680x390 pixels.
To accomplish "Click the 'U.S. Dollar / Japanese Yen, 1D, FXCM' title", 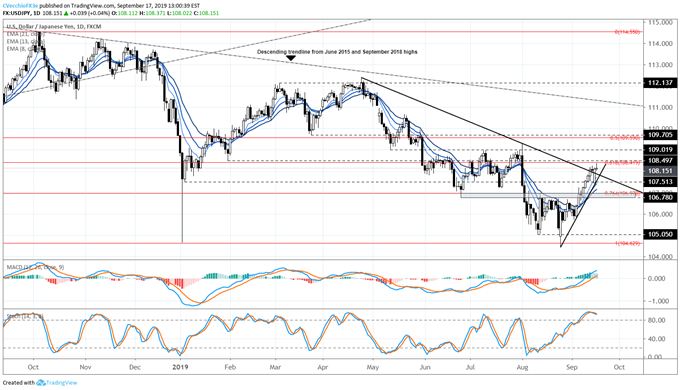I will pos(53,26).
